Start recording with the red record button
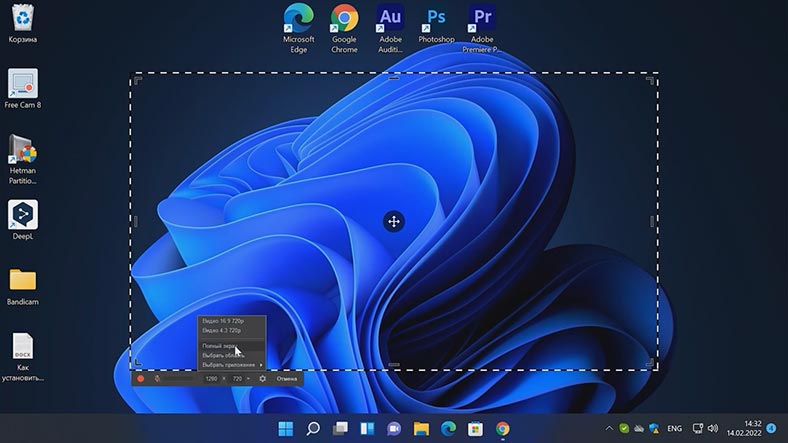The width and height of the screenshot is (788, 443). (x=141, y=379)
